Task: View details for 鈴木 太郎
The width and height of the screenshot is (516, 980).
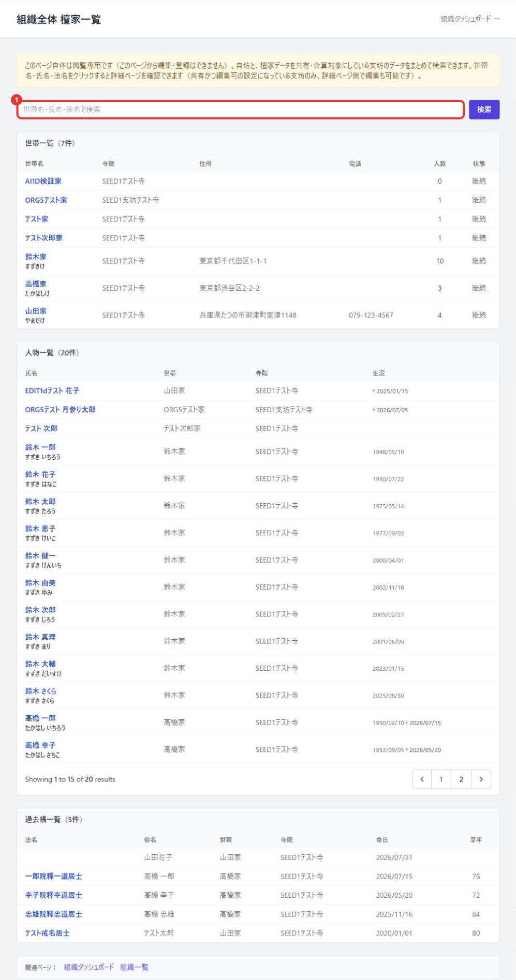Action: point(40,501)
